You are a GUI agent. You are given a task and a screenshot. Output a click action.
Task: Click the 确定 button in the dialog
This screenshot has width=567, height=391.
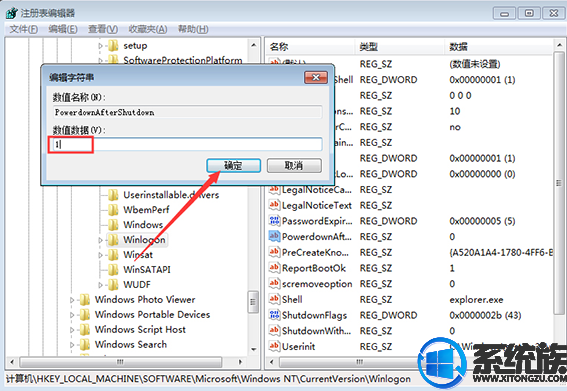[x=234, y=166]
